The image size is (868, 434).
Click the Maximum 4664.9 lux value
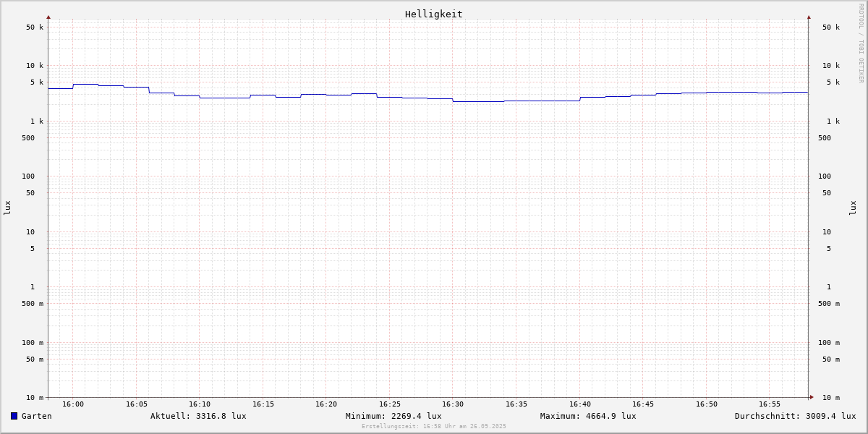[588, 416]
